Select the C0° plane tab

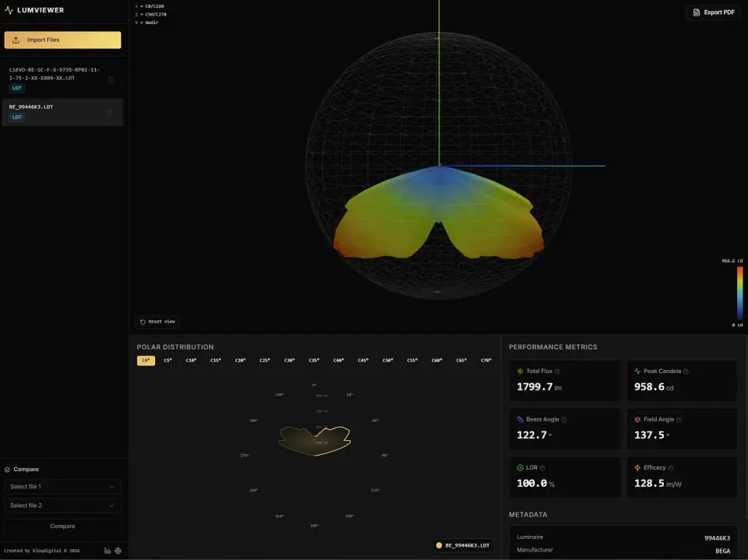coord(146,361)
